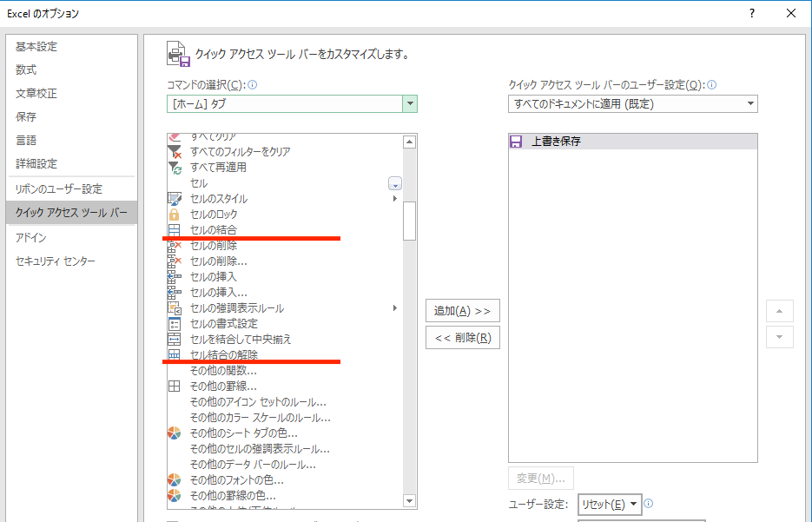The width and height of the screenshot is (812, 522).
Task: Select その他のアイコン セットのルール... item
Action: click(284, 402)
